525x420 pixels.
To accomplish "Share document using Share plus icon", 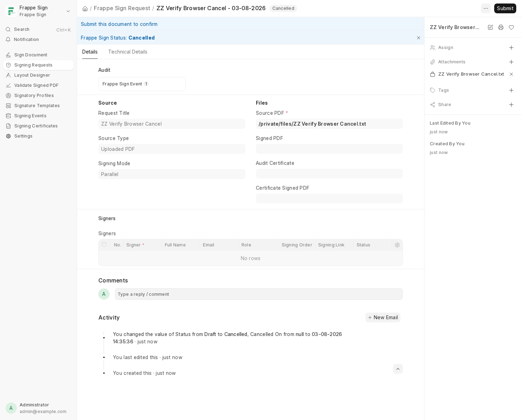I will [511, 105].
